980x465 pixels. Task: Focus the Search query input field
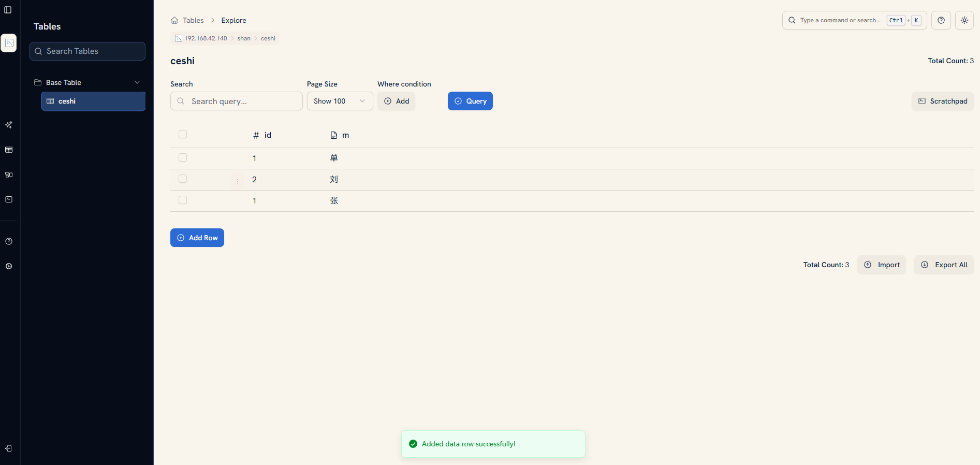click(x=236, y=101)
